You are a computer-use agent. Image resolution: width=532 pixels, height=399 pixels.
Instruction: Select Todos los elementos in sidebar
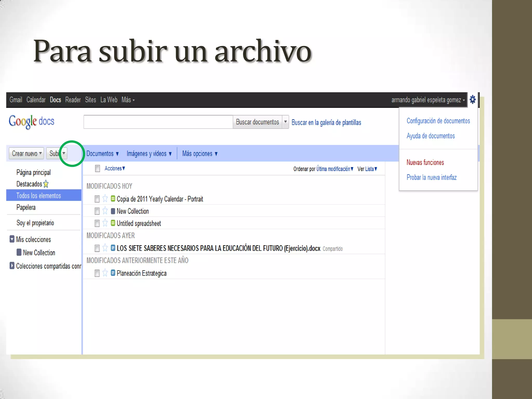[44, 195]
